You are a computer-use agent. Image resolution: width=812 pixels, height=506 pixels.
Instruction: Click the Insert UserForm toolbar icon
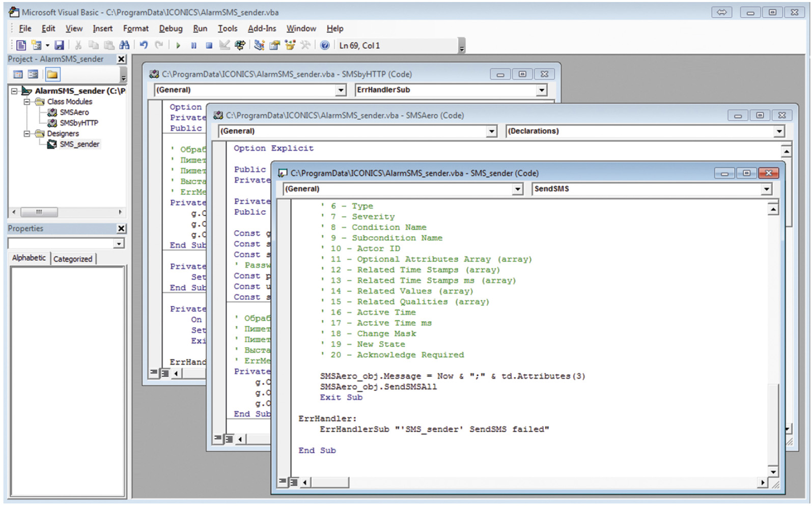pos(36,45)
